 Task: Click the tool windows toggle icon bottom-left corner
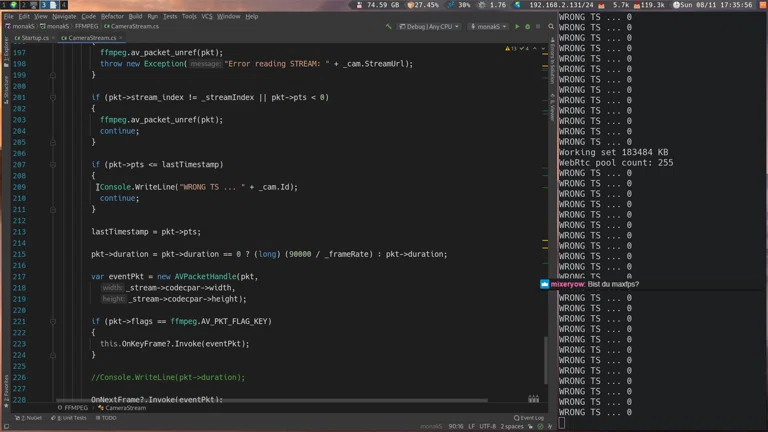coord(6,426)
